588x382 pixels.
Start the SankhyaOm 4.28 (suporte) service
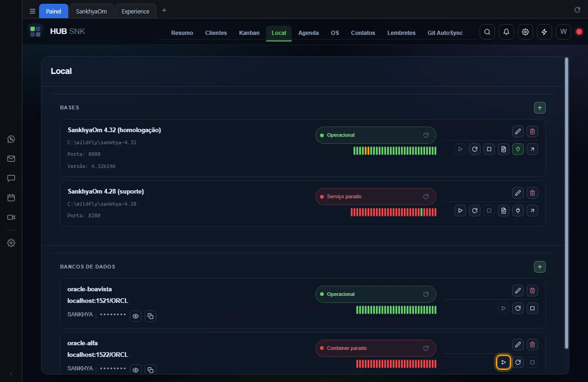[x=460, y=211]
